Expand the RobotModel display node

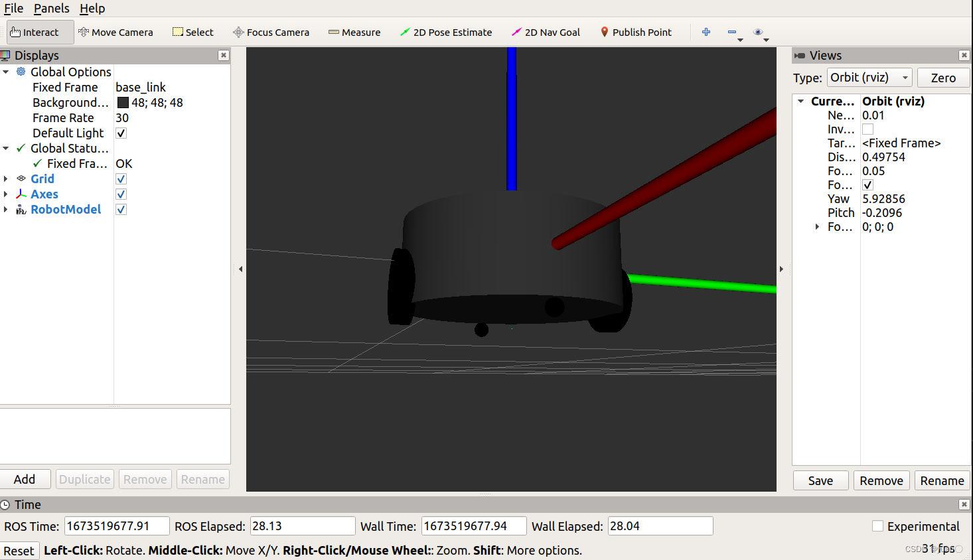tap(6, 209)
